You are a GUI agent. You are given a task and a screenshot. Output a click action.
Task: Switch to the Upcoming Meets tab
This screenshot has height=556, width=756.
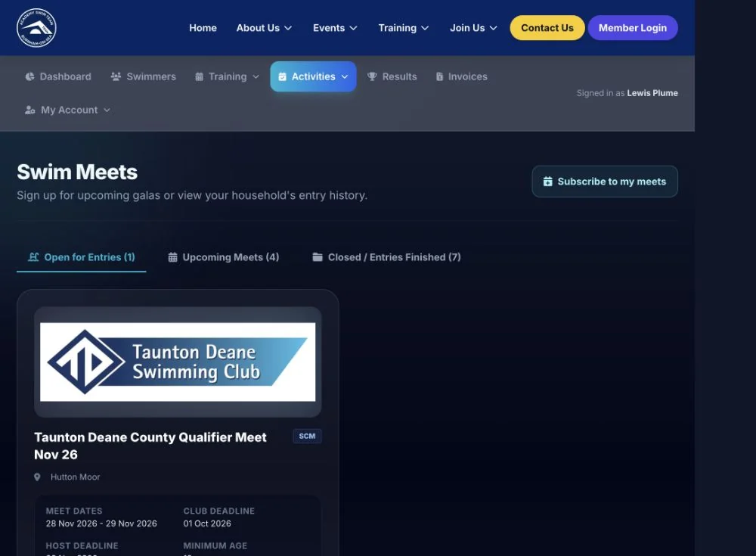tap(223, 257)
